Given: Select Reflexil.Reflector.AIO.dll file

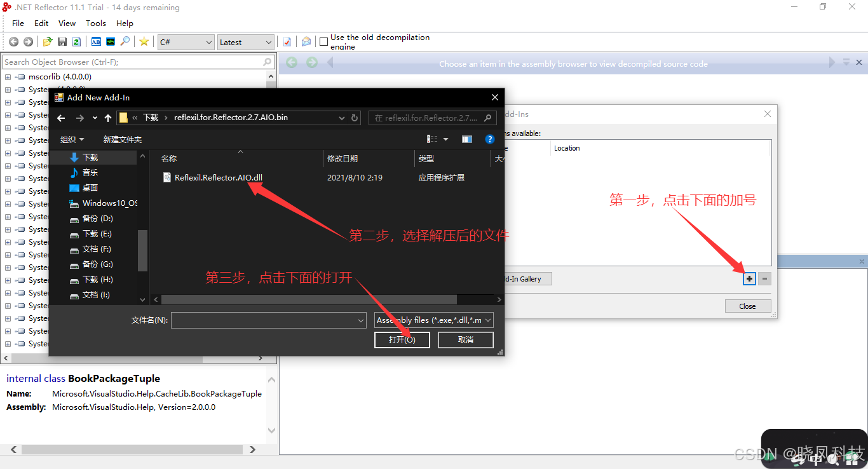Looking at the screenshot, I should [219, 178].
